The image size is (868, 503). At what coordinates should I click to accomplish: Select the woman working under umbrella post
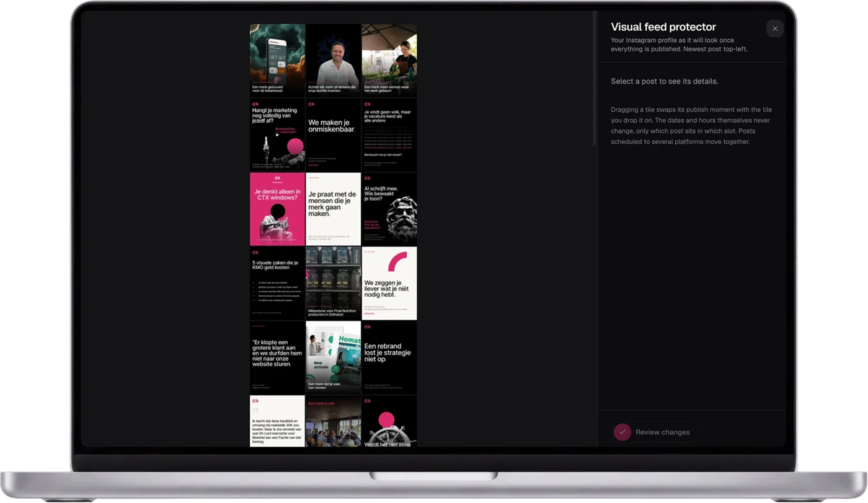pyautogui.click(x=389, y=60)
